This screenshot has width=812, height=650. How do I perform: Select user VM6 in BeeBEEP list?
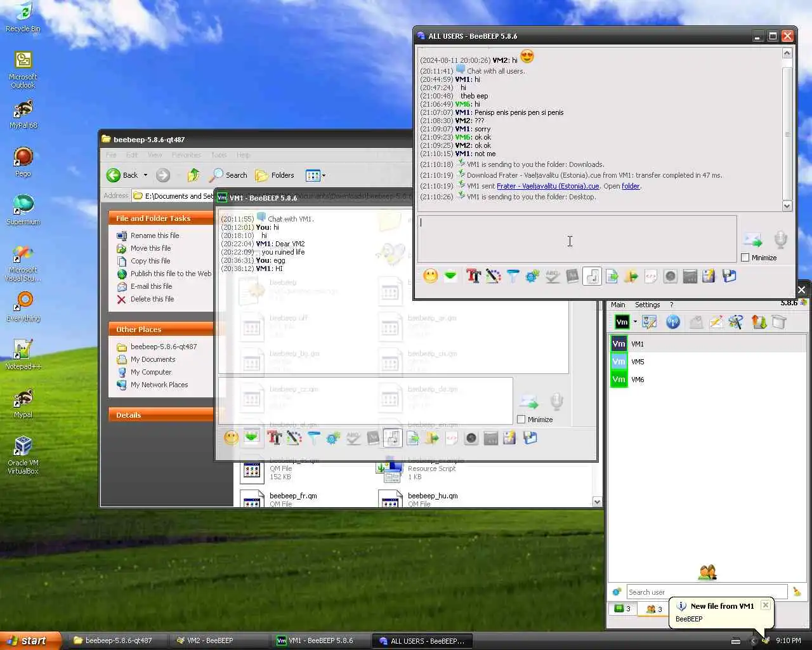(707, 380)
